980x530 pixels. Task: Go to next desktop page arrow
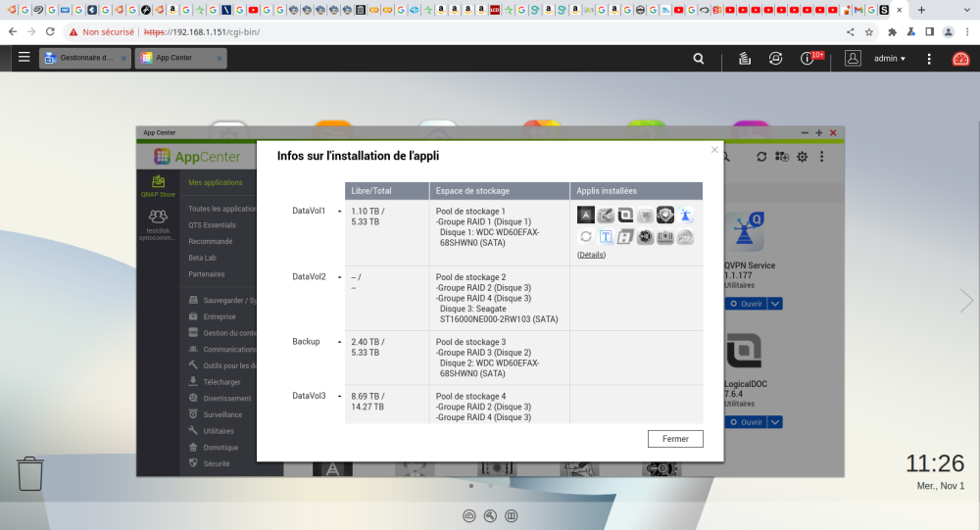[966, 301]
